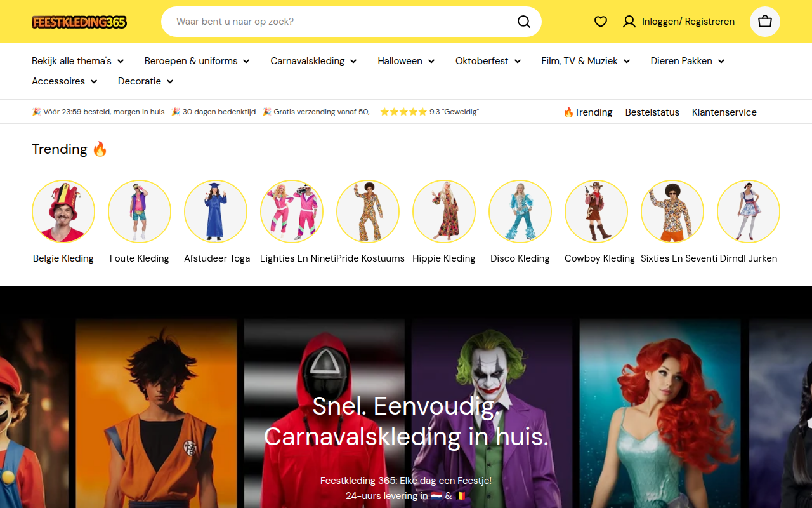Click the search magnifier icon

tap(524, 22)
